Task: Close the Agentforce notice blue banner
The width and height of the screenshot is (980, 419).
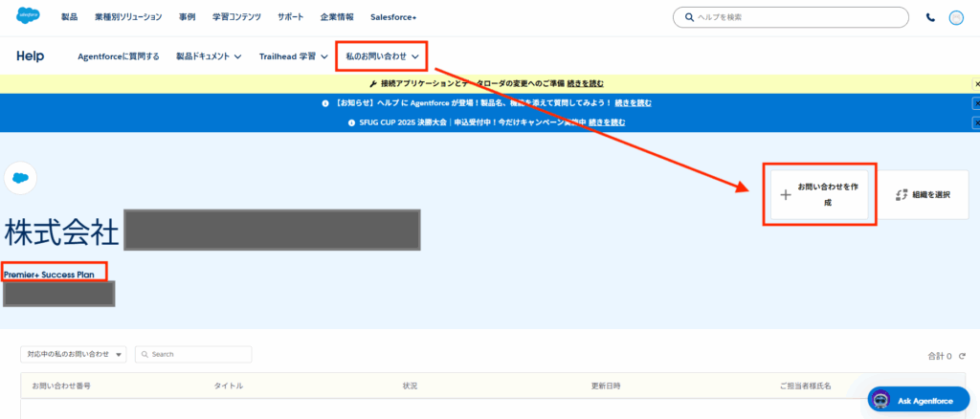Action: [x=976, y=103]
